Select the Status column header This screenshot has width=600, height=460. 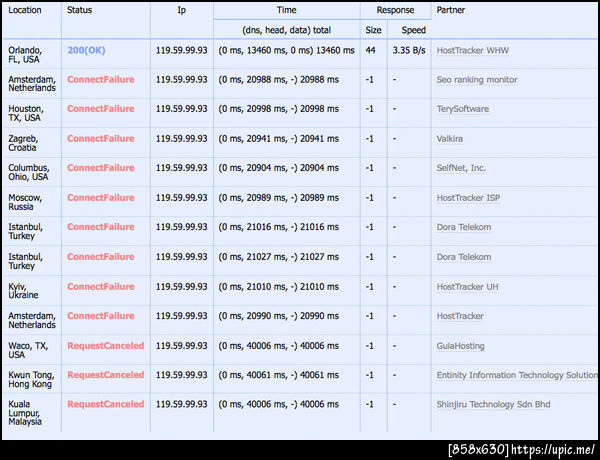point(79,10)
